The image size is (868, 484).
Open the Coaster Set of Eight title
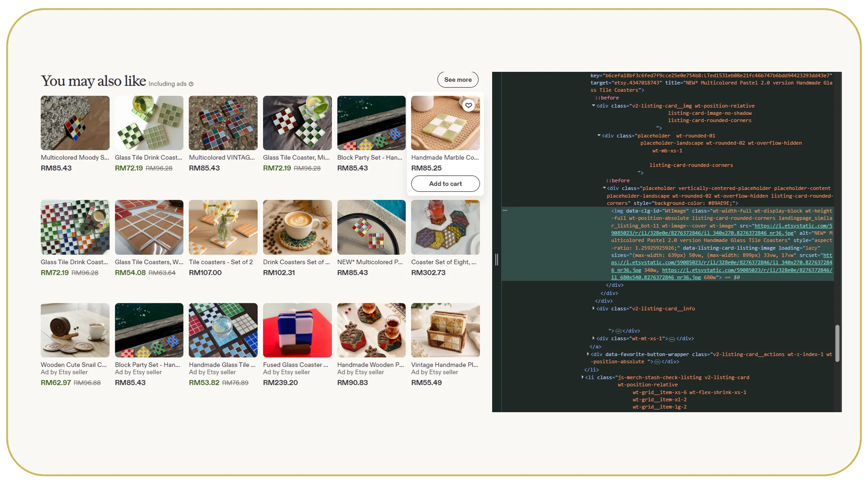[x=444, y=262]
